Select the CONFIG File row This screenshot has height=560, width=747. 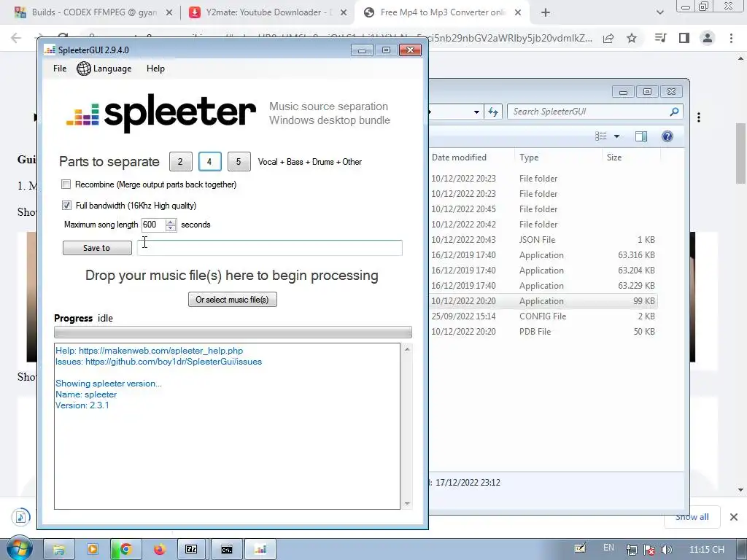click(543, 316)
